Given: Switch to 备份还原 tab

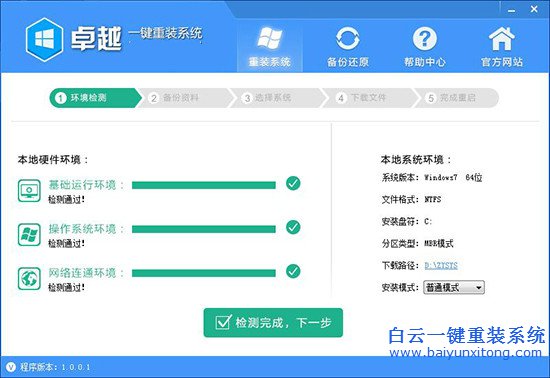Looking at the screenshot, I should pos(348,46).
